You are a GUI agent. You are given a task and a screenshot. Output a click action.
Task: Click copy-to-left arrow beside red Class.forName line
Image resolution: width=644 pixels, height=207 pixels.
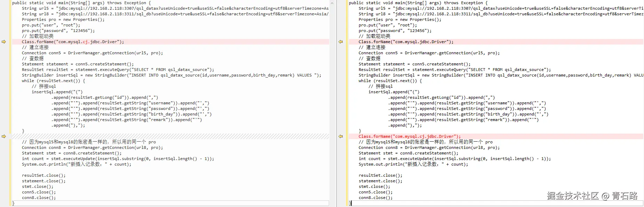pos(341,136)
